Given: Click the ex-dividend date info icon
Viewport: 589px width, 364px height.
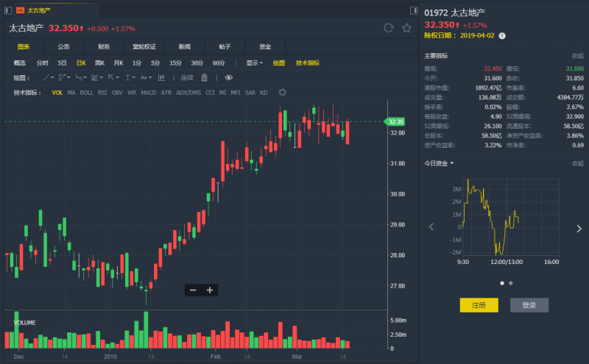Looking at the screenshot, I should (502, 35).
